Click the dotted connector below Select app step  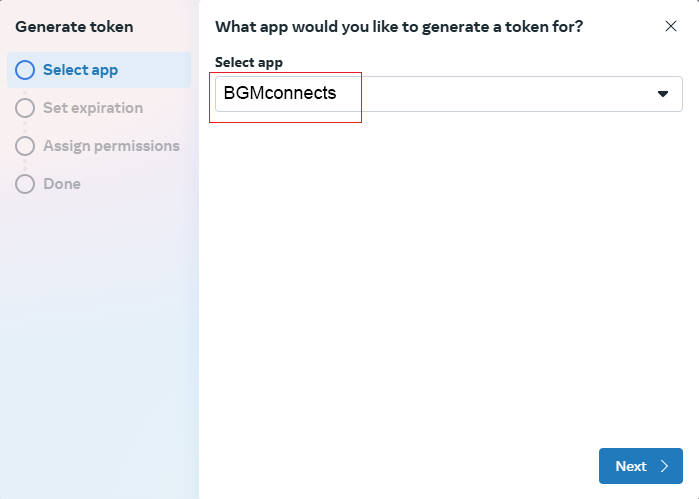point(25,89)
